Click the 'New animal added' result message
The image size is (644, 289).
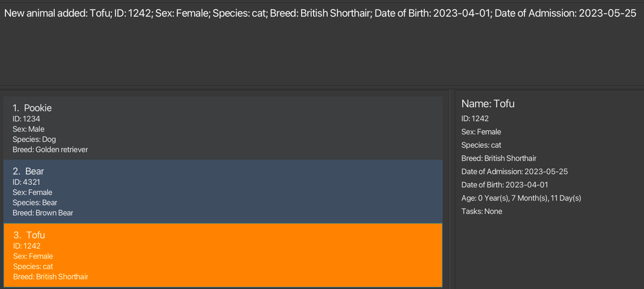320,13
